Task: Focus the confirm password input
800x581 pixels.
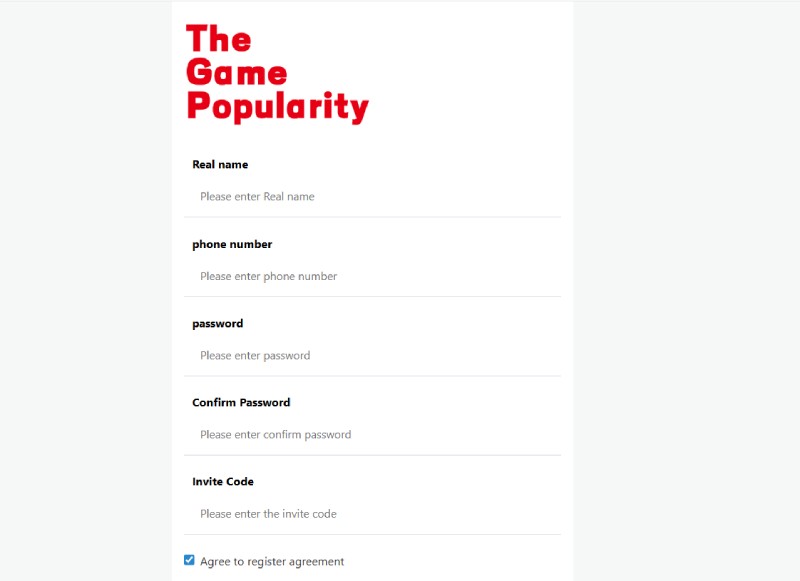Action: tap(372, 435)
